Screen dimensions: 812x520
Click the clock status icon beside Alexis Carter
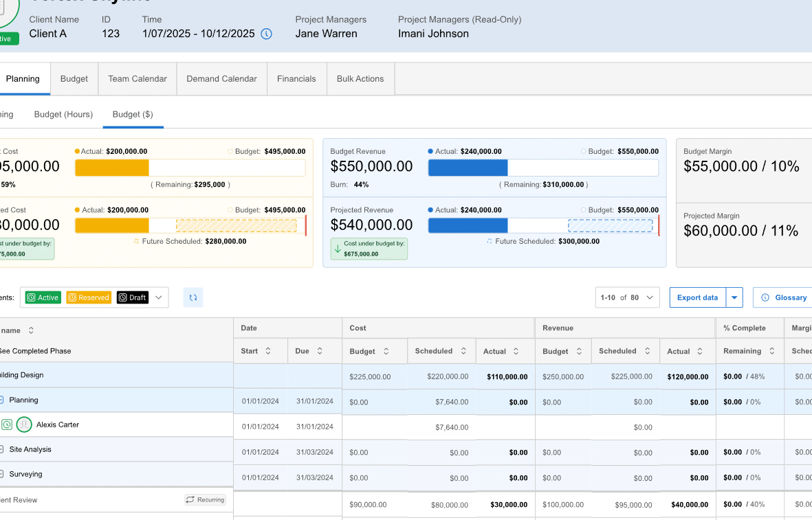click(7, 425)
